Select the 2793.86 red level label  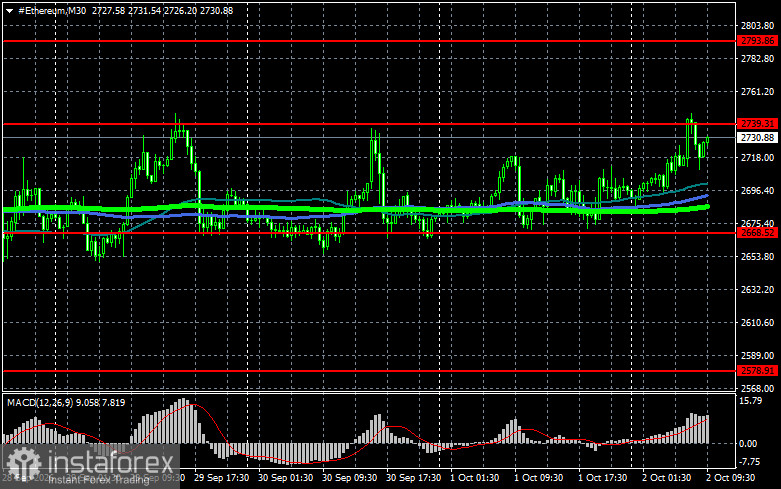click(x=757, y=41)
